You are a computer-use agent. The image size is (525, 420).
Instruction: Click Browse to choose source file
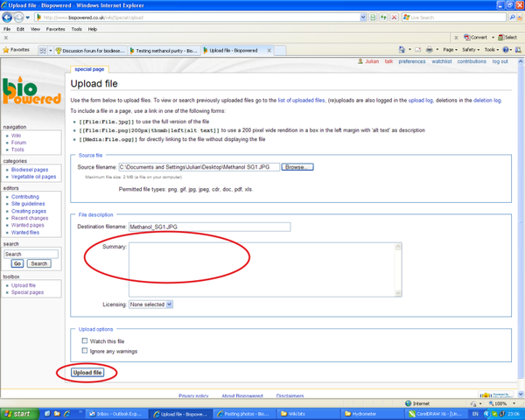[x=297, y=166]
